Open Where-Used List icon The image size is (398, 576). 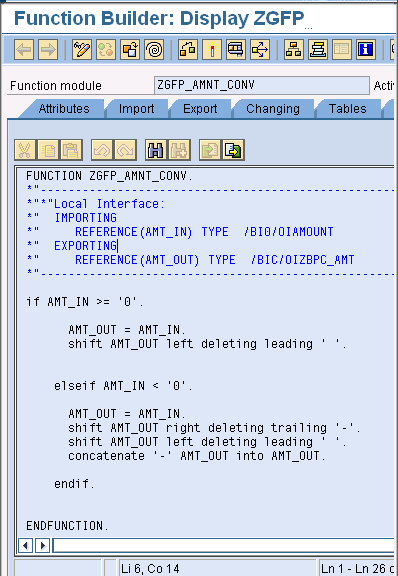click(x=260, y=50)
